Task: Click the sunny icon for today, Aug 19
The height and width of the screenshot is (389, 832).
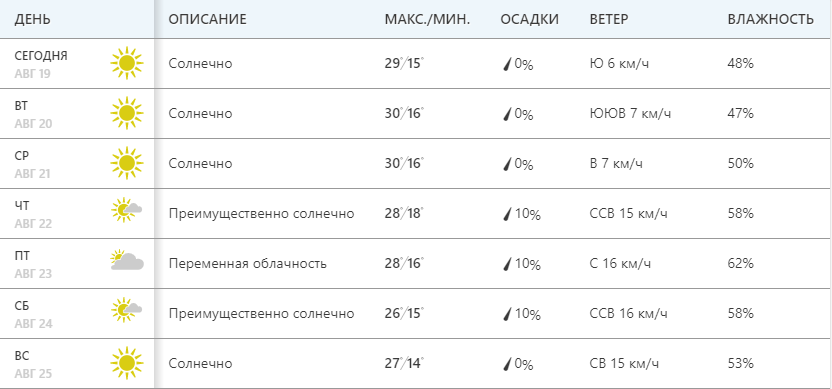Action: coord(127,64)
